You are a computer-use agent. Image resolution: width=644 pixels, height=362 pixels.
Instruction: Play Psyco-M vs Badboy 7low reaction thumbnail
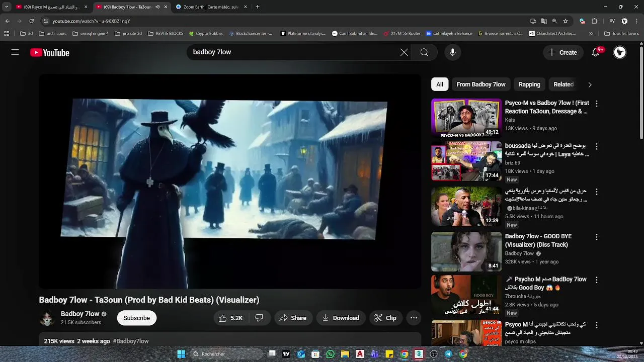466,118
